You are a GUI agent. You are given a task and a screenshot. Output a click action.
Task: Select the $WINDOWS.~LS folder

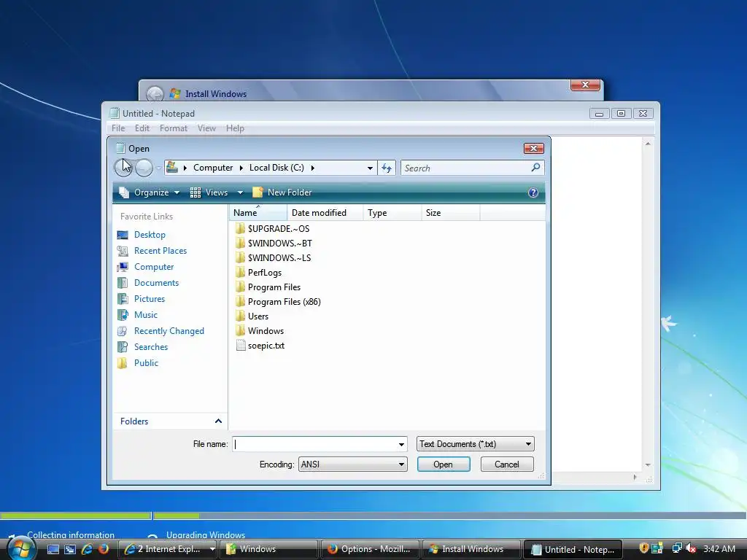(274, 258)
